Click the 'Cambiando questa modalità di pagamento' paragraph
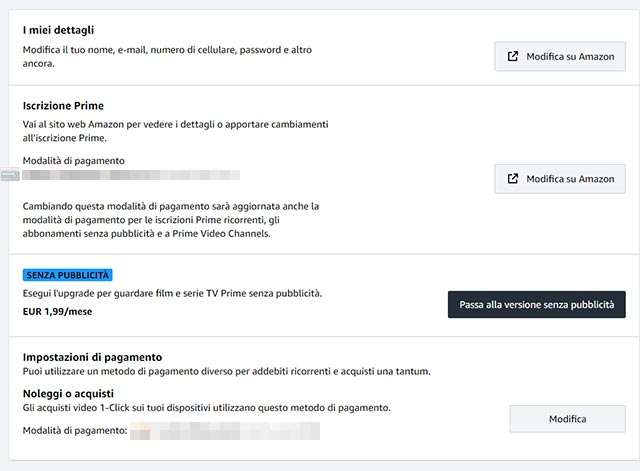640x471 pixels. click(170, 220)
